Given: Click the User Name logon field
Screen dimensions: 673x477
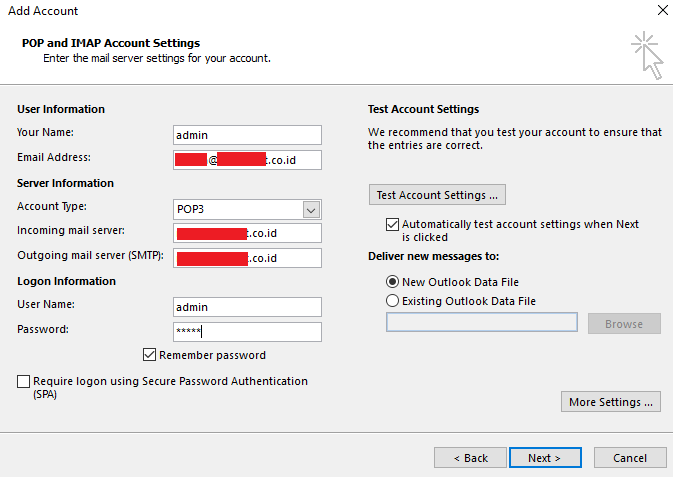Looking at the screenshot, I should pos(247,307).
